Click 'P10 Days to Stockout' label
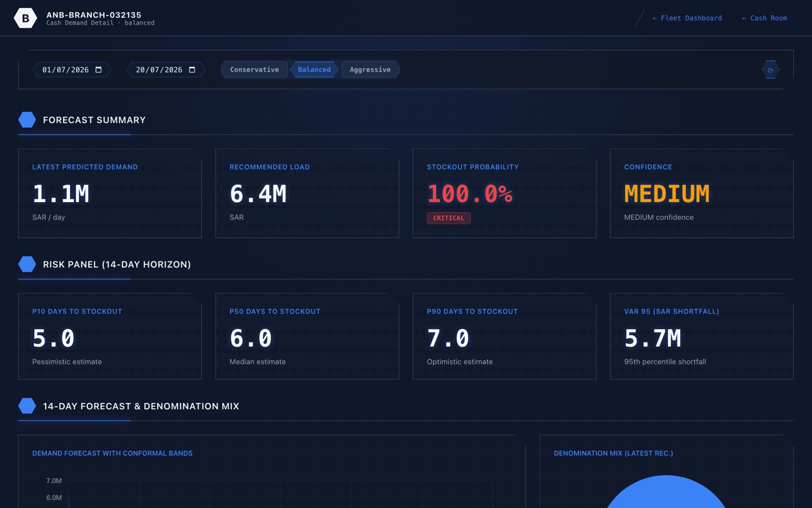 point(77,312)
